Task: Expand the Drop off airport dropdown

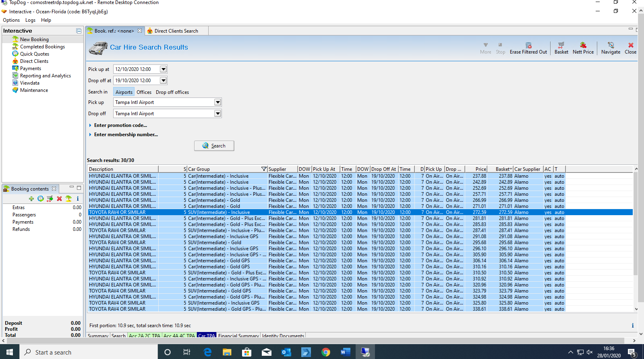Action: point(217,114)
